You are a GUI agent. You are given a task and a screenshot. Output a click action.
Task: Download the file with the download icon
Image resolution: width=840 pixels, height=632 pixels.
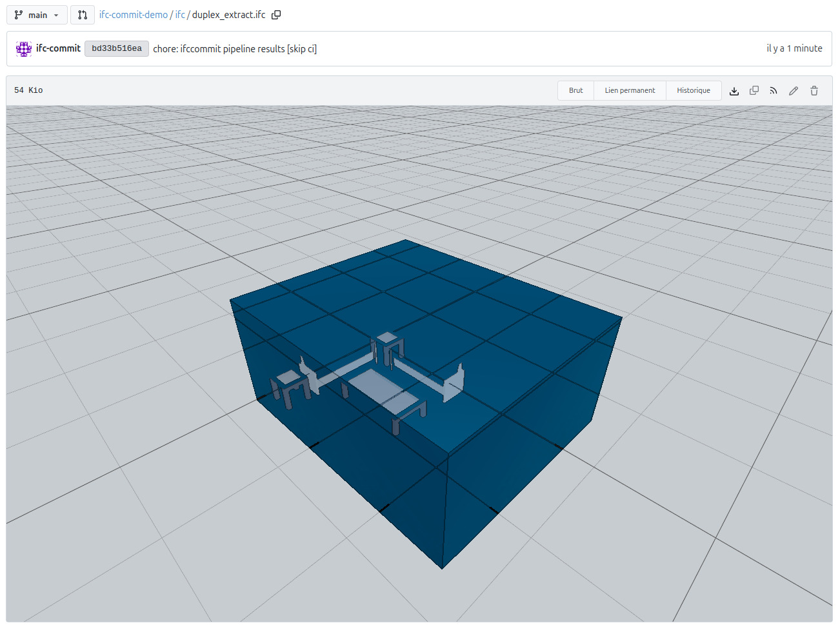(x=734, y=91)
